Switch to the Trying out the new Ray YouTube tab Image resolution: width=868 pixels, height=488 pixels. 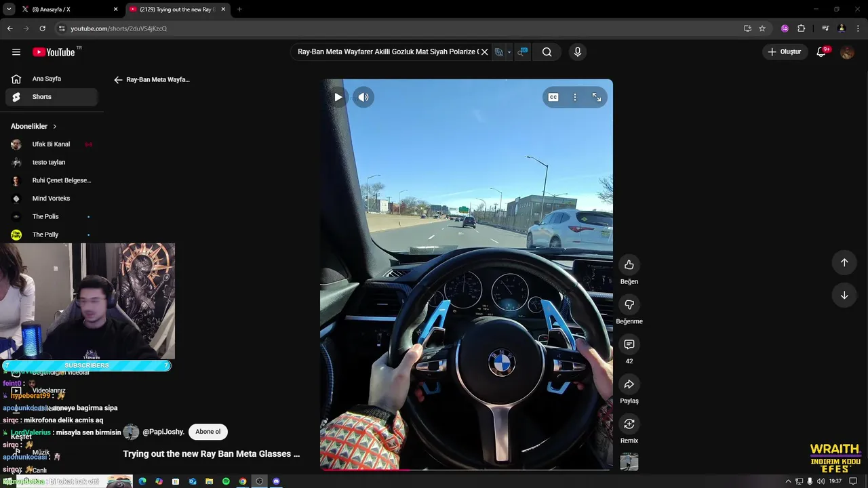pyautogui.click(x=176, y=9)
